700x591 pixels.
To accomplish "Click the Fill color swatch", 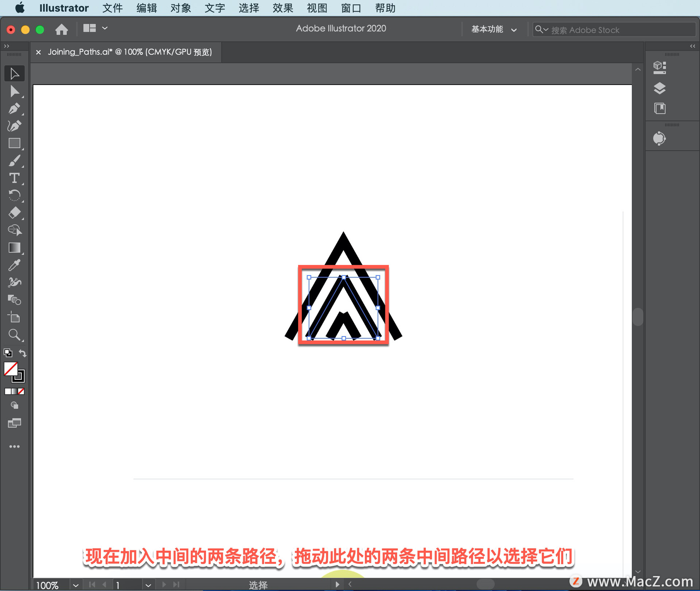I will point(11,369).
